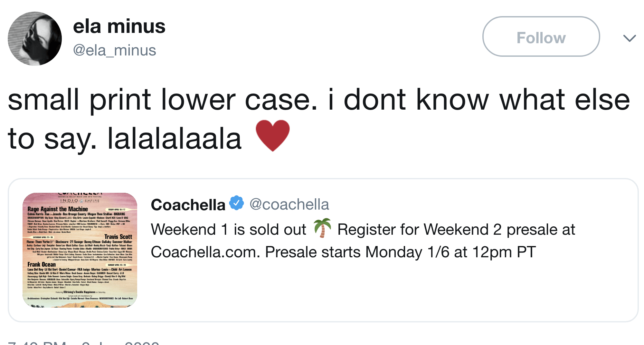Click Rage Against the Machine on poster
The height and width of the screenshot is (345, 644).
(x=58, y=209)
